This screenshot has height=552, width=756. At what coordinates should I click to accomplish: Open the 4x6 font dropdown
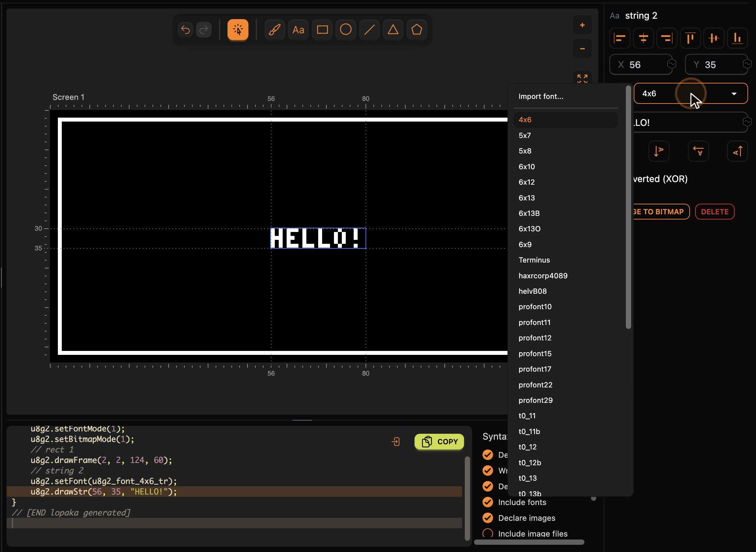pos(691,94)
